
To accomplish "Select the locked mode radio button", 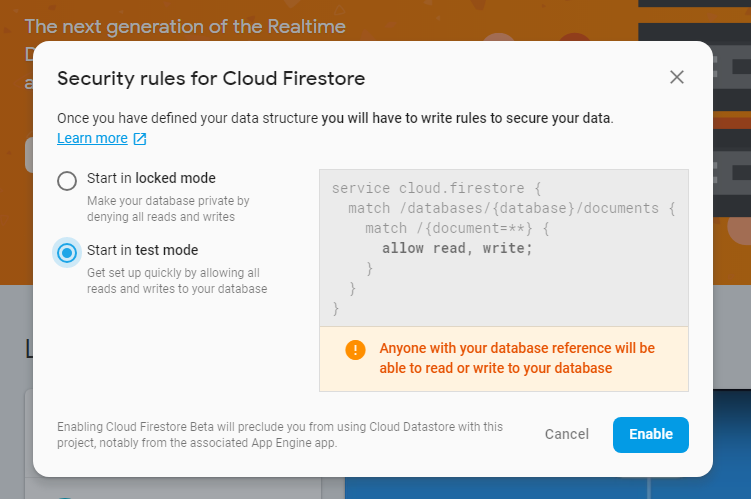I will [67, 181].
